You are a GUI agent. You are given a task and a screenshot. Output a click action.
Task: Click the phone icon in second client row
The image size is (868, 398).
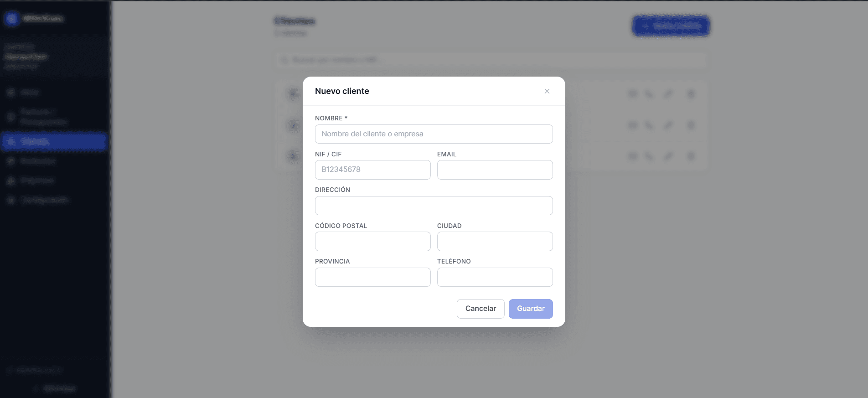coord(649,125)
